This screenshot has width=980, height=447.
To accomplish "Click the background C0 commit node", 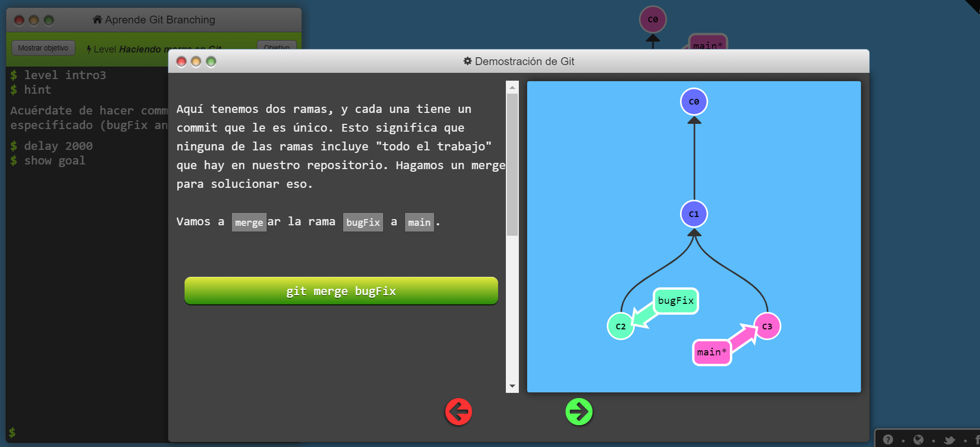I will click(653, 19).
